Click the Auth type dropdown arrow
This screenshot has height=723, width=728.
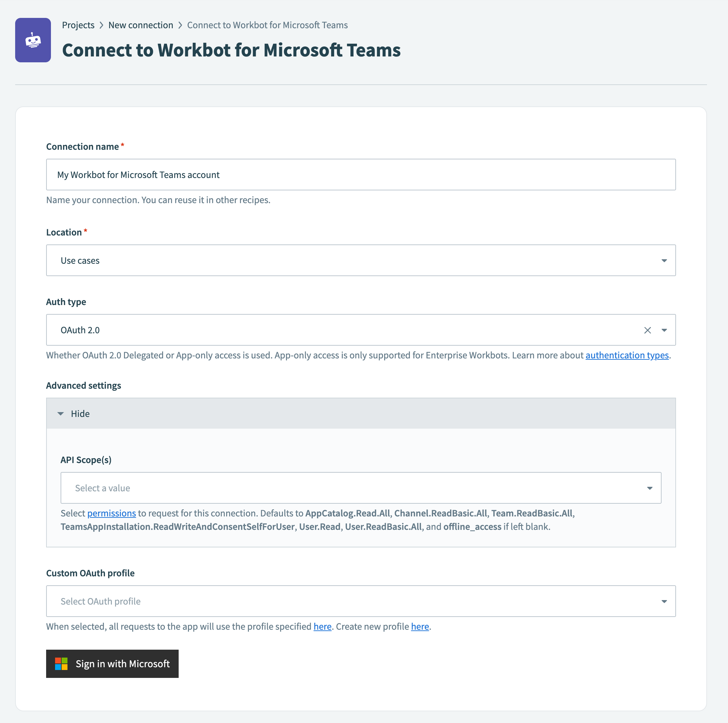(665, 330)
